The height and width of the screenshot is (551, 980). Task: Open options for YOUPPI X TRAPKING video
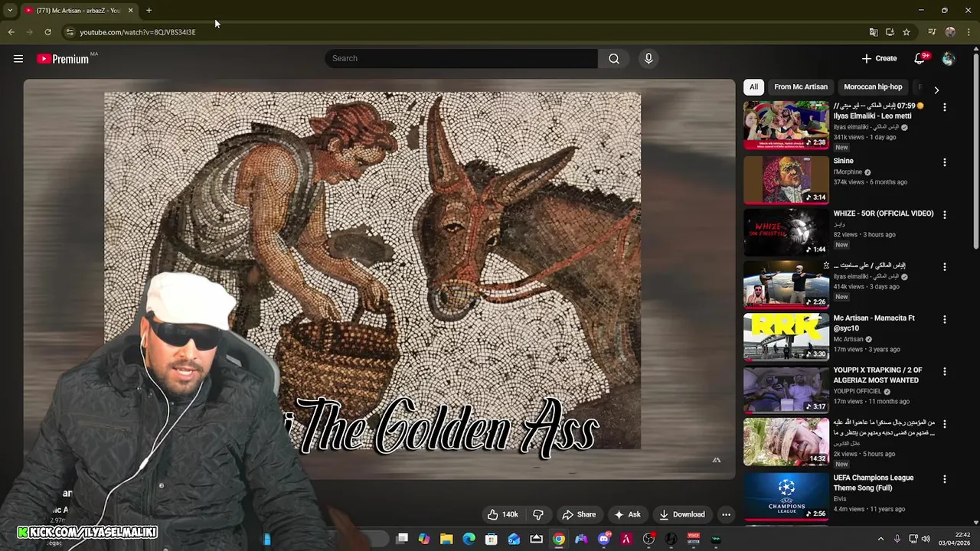(x=944, y=371)
